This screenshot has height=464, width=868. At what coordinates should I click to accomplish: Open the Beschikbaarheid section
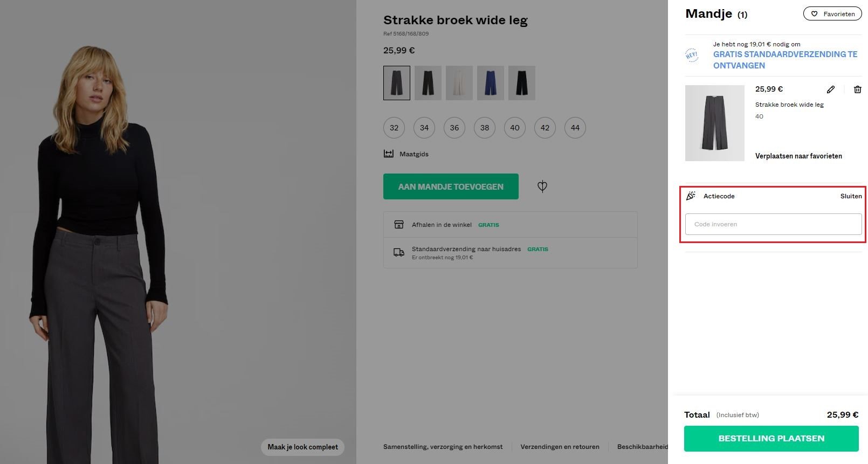point(642,447)
